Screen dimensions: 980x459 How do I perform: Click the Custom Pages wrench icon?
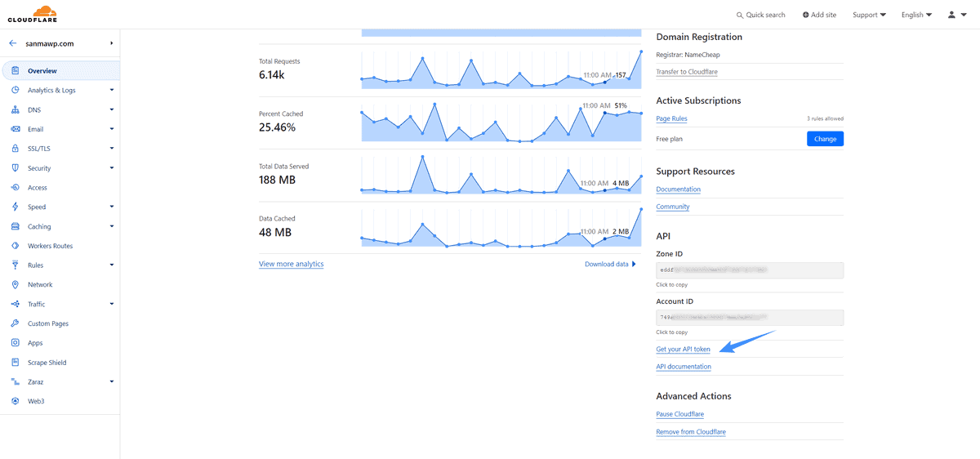pyautogui.click(x=16, y=323)
